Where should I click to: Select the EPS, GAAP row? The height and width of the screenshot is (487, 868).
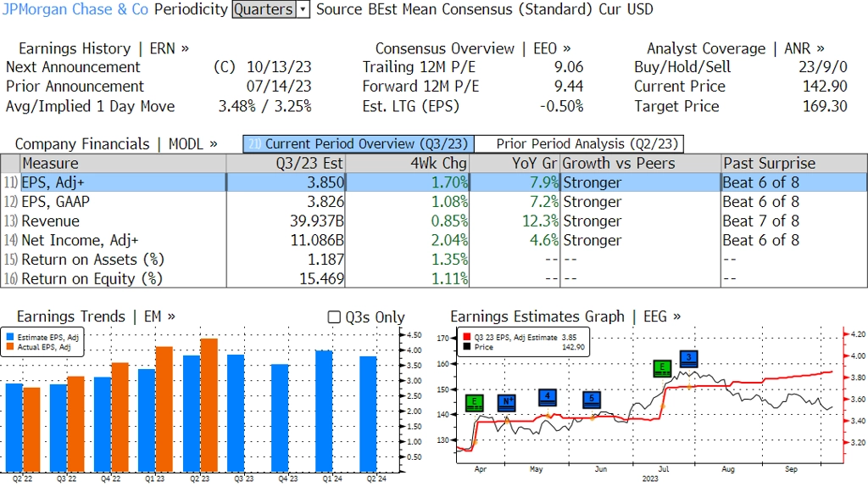click(x=434, y=202)
